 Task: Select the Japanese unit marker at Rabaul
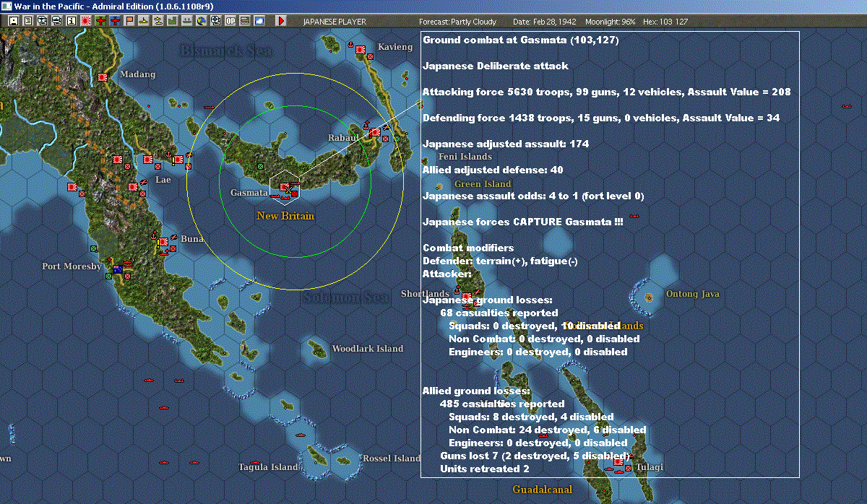click(x=375, y=132)
